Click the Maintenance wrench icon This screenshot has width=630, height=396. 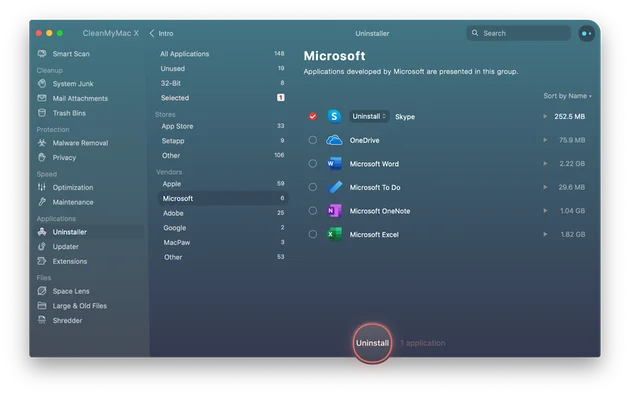pos(42,202)
